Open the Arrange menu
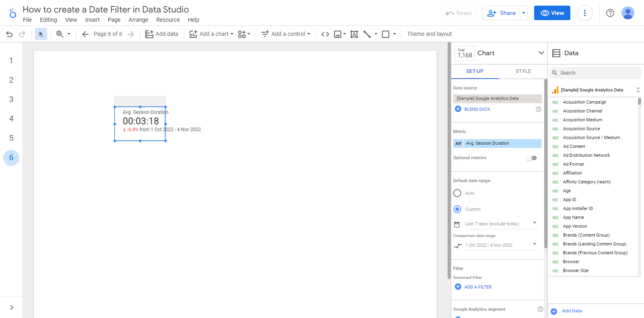 pyautogui.click(x=138, y=20)
